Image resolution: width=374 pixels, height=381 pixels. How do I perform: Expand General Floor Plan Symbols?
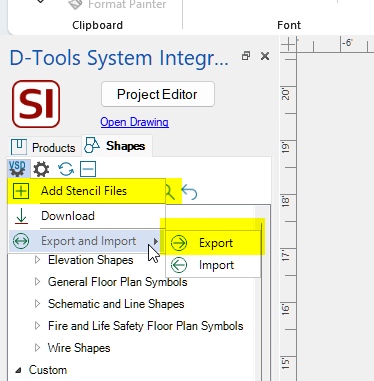37,282
